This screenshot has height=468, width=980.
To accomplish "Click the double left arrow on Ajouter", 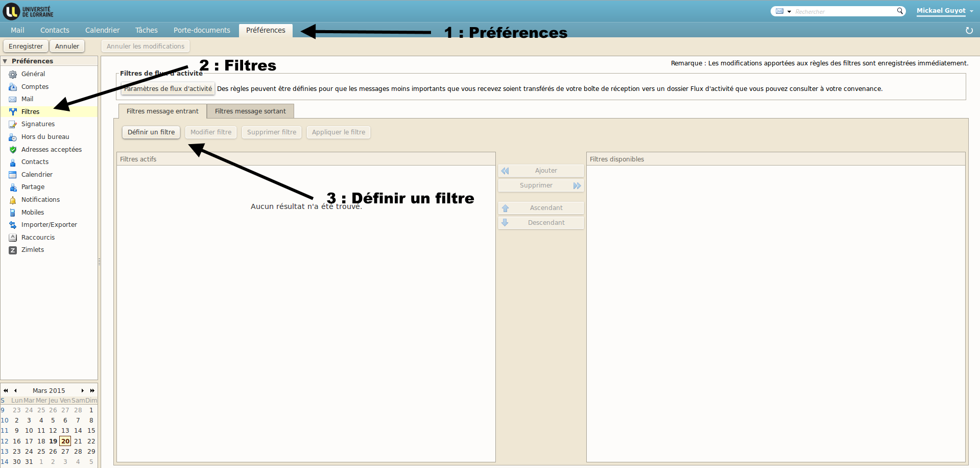I will pyautogui.click(x=505, y=171).
